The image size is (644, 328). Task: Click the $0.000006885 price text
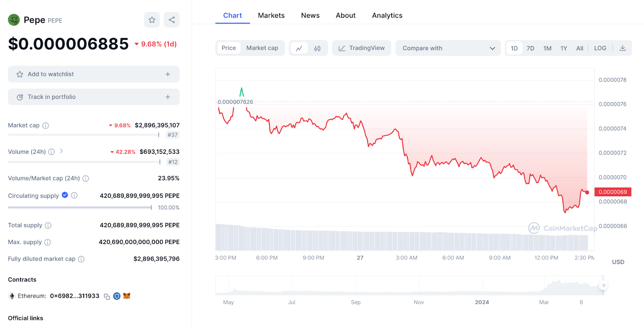pos(68,44)
